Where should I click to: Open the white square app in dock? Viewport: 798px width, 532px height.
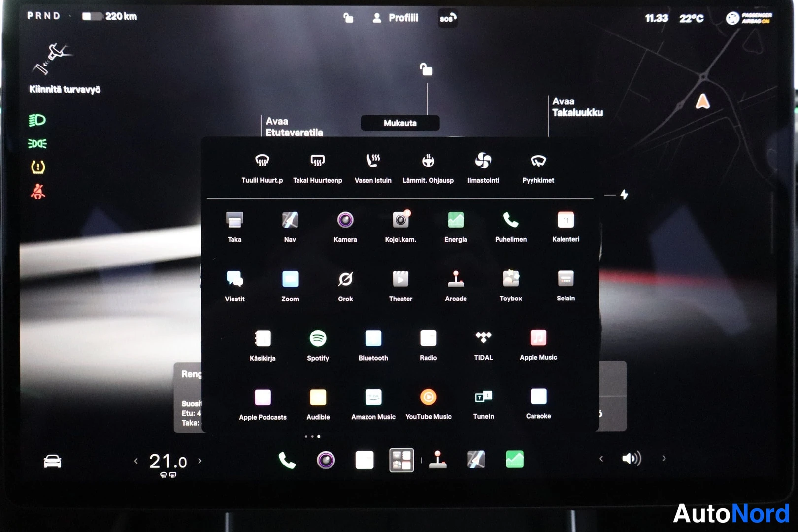coord(365,461)
